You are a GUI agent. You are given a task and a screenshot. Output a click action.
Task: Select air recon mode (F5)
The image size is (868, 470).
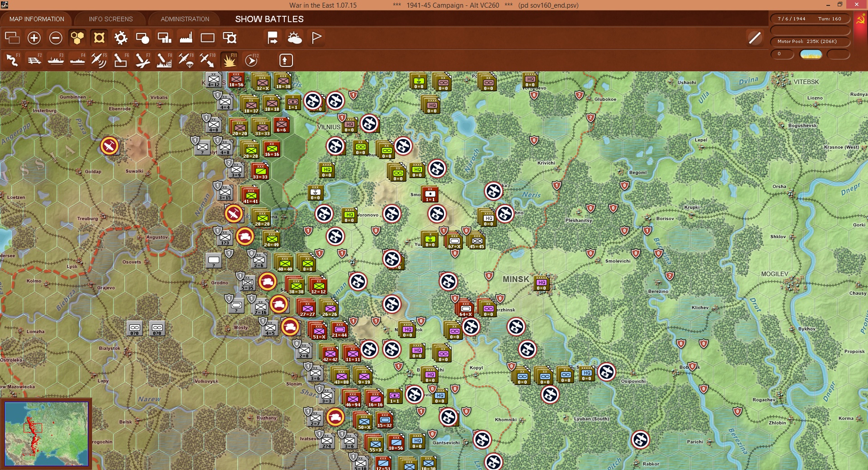(99, 60)
